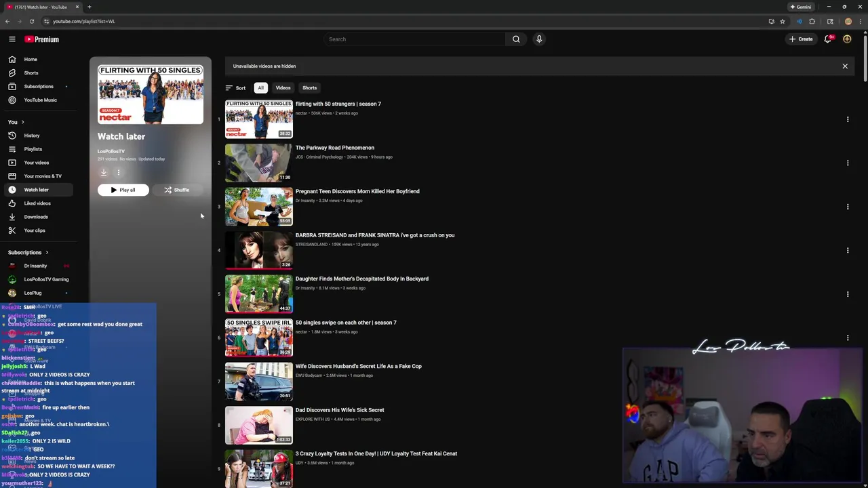
Task: Click the YouTube Premium logo
Action: point(42,39)
